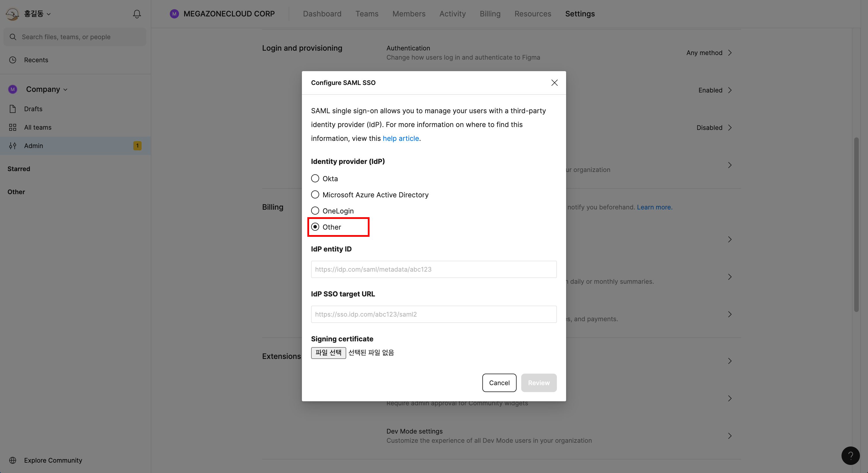Viewport: 868px width, 473px height.
Task: Open the Disabled setting chevron
Action: 730,128
